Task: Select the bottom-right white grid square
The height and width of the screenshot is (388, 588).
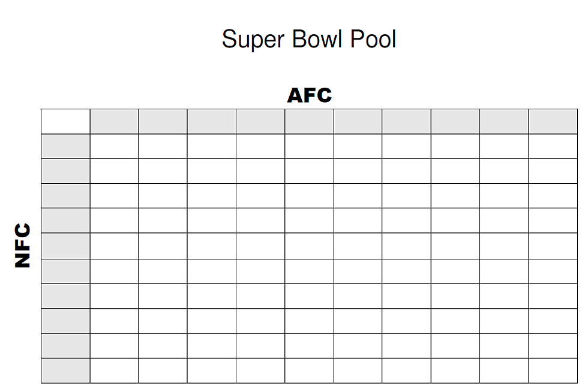Action: click(553, 371)
